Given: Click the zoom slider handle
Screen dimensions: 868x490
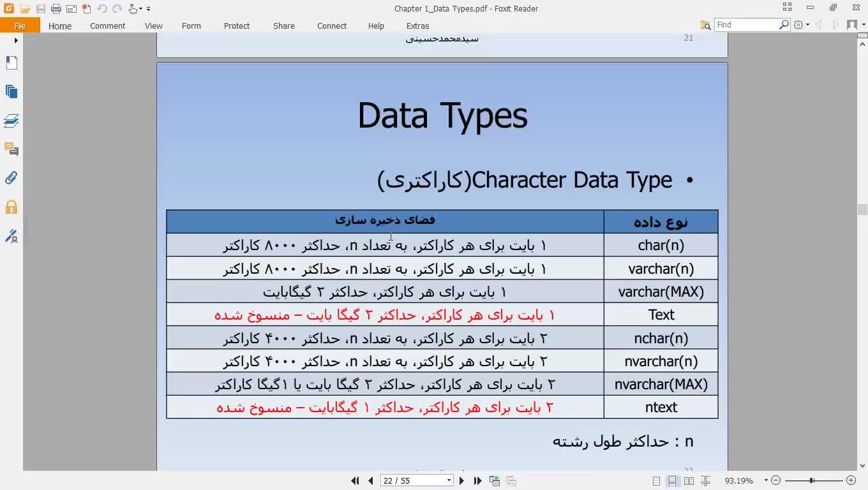Looking at the screenshot, I should (x=811, y=480).
